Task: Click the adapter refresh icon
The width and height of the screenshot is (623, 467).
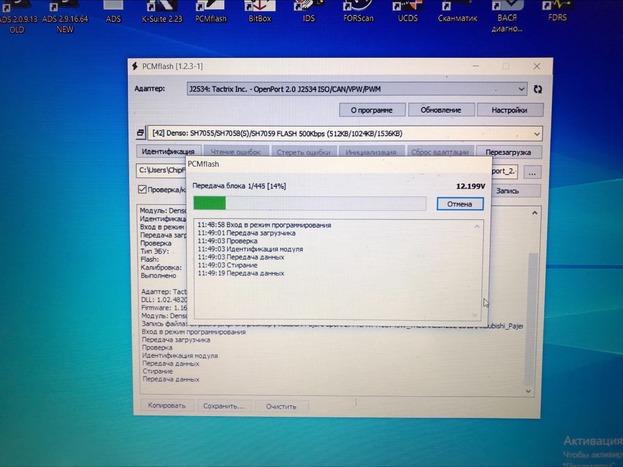Action: pyautogui.click(x=537, y=89)
